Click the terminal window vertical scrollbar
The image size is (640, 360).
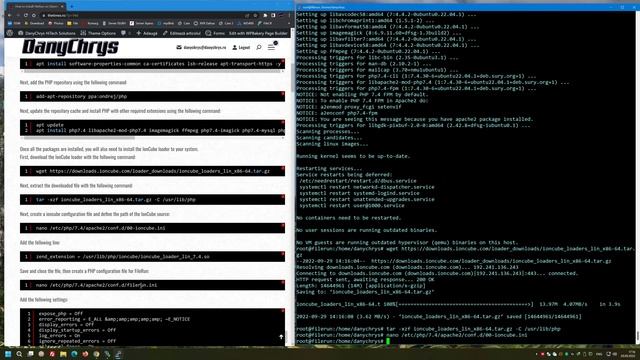(638, 336)
